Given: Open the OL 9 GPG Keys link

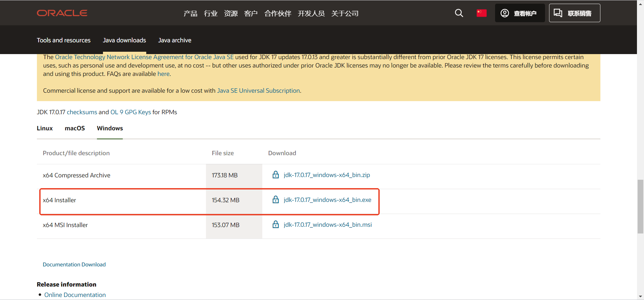Looking at the screenshot, I should click(131, 112).
